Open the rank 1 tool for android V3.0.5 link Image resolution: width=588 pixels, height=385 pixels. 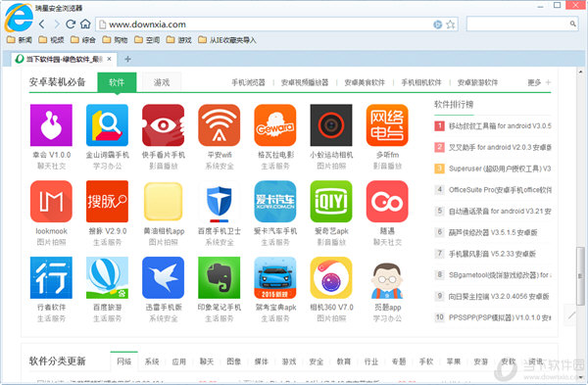[500, 126]
